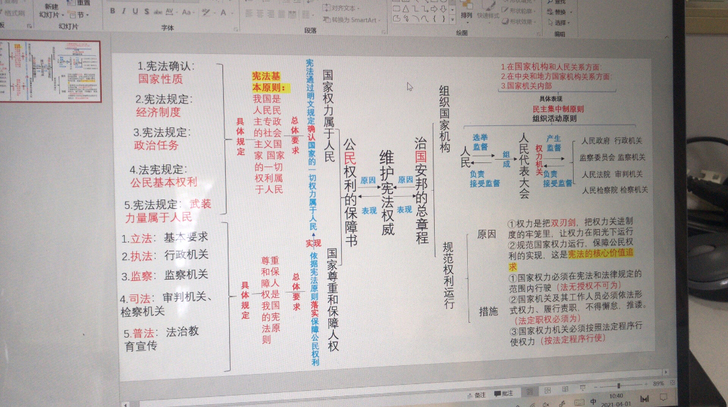Image resolution: width=728 pixels, height=407 pixels.
Task: Select the right brace shape
Action: click(x=443, y=19)
